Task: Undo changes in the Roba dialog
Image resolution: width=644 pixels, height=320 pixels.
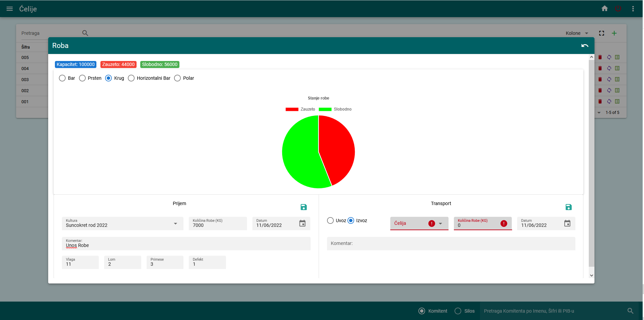Action: click(585, 46)
